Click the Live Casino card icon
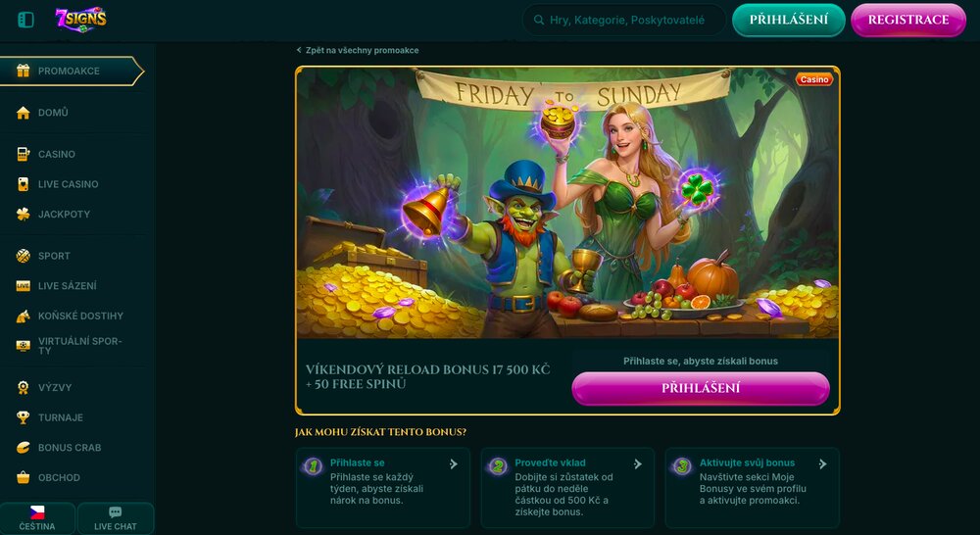Screen dimensions: 980x535 pyautogui.click(x=24, y=184)
